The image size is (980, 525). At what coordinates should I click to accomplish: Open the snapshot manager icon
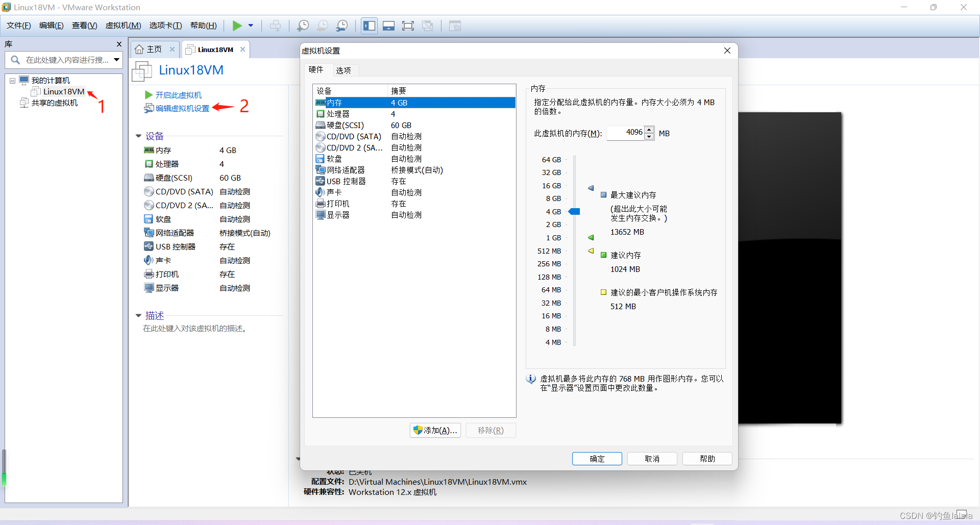[342, 26]
